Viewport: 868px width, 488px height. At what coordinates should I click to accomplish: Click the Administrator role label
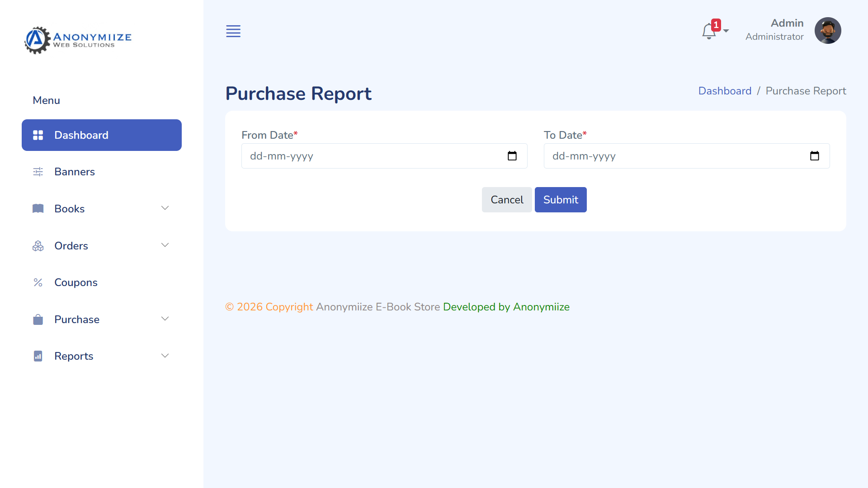tap(774, 37)
